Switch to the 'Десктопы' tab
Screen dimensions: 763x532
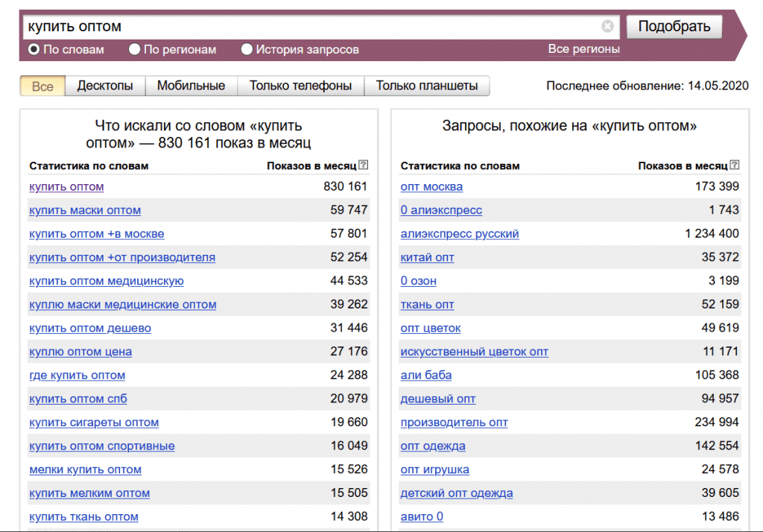tap(105, 86)
